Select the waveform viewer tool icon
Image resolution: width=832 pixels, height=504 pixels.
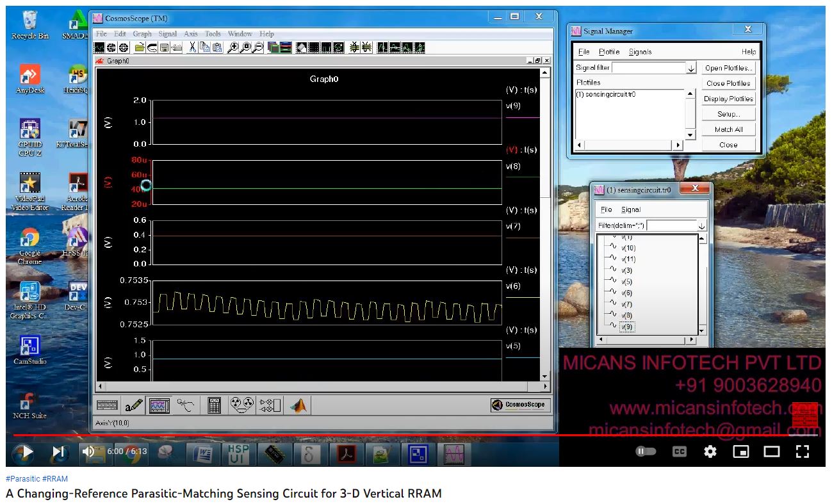click(x=158, y=405)
